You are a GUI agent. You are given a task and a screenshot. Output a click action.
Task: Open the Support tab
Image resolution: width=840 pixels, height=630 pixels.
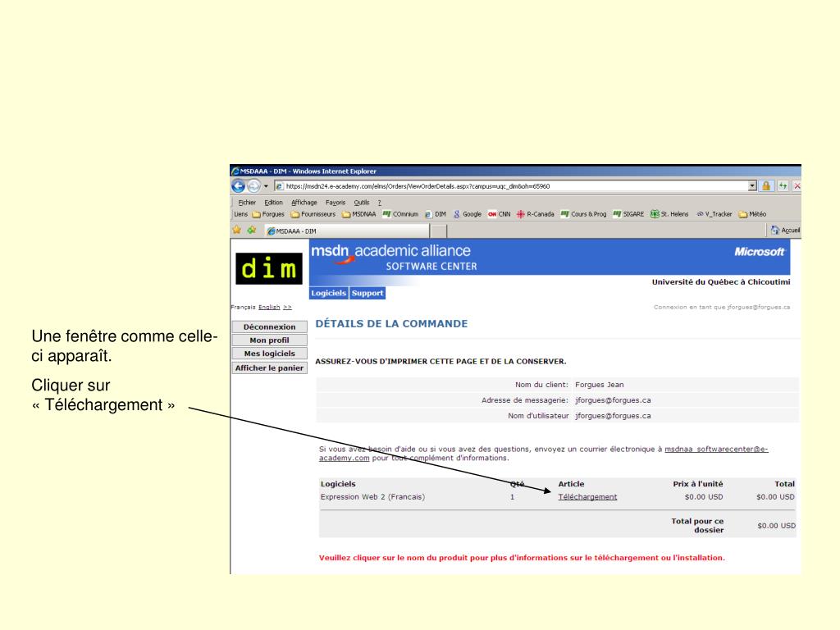[367, 293]
